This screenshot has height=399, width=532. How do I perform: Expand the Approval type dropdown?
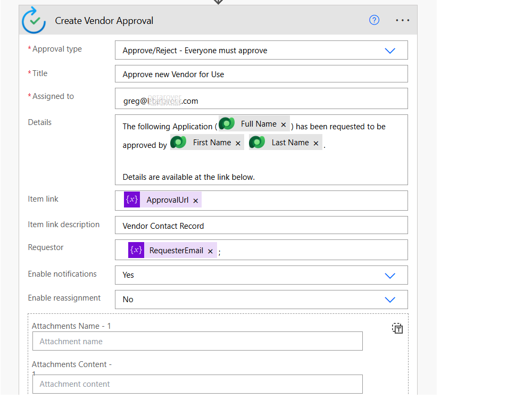click(x=389, y=51)
